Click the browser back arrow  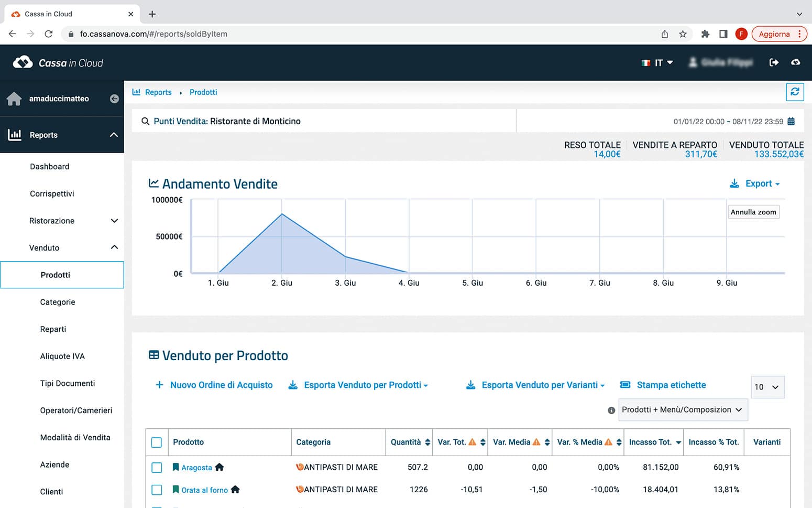click(13, 34)
